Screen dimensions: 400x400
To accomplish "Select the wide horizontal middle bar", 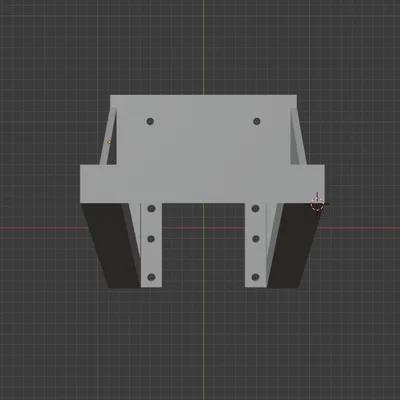I will [202, 184].
